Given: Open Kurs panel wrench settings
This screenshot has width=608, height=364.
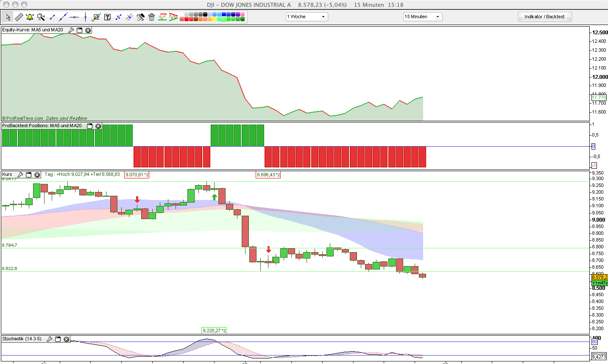Looking at the screenshot, I should tap(20, 175).
